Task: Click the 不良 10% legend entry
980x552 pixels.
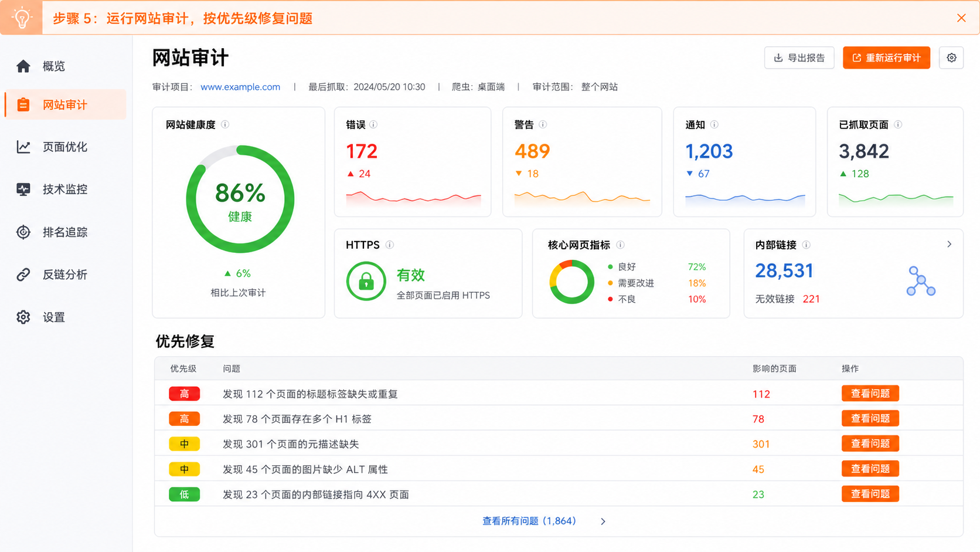Action: [x=656, y=299]
